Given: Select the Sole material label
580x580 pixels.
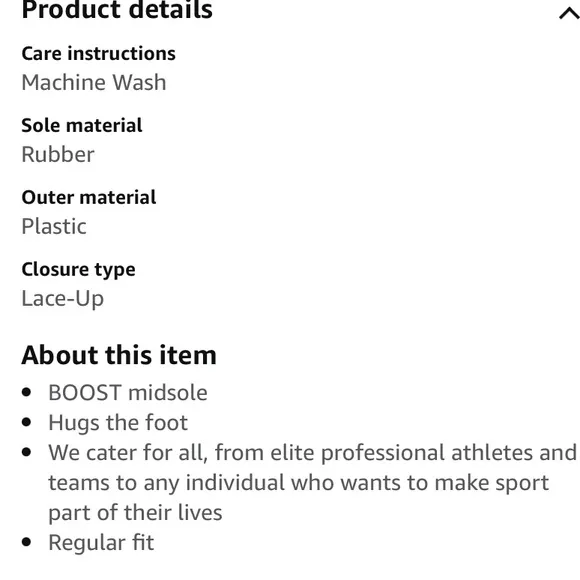Looking at the screenshot, I should coord(82,125).
